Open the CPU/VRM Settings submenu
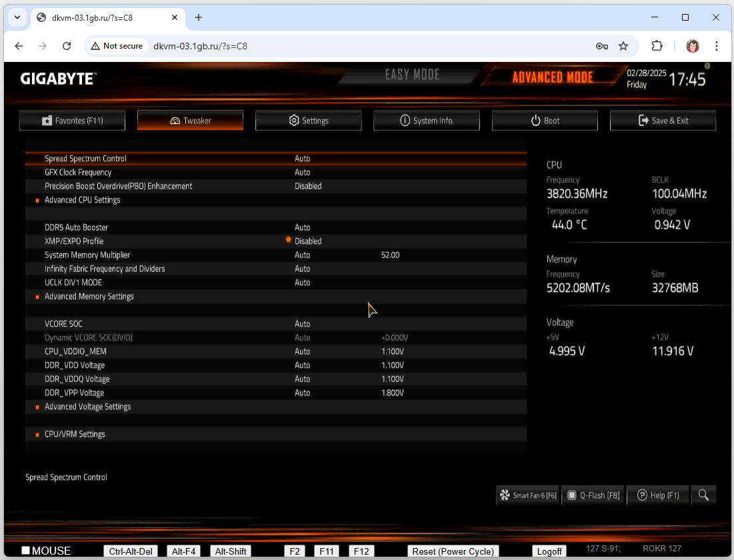734x560 pixels. click(x=75, y=434)
